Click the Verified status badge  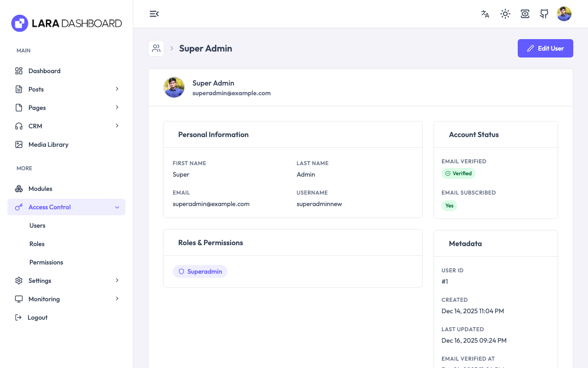(x=458, y=173)
